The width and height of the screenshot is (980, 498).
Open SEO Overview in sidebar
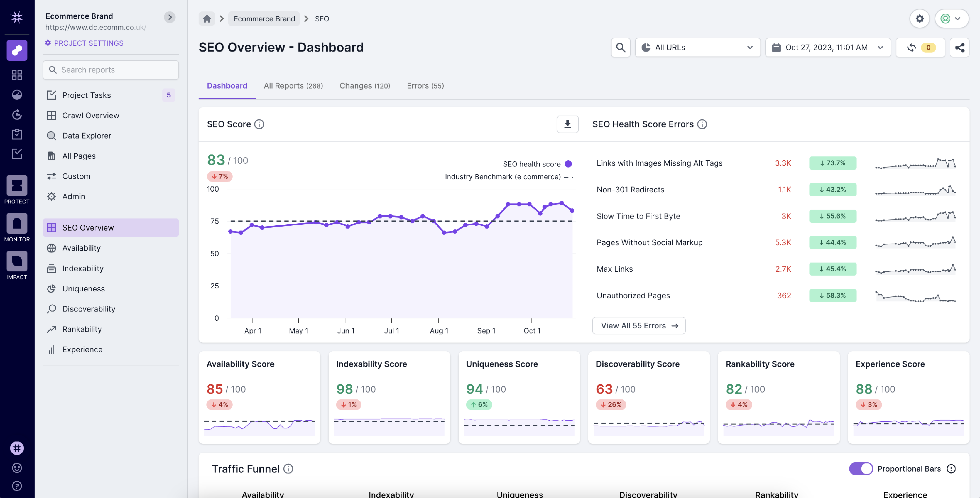pyautogui.click(x=111, y=228)
